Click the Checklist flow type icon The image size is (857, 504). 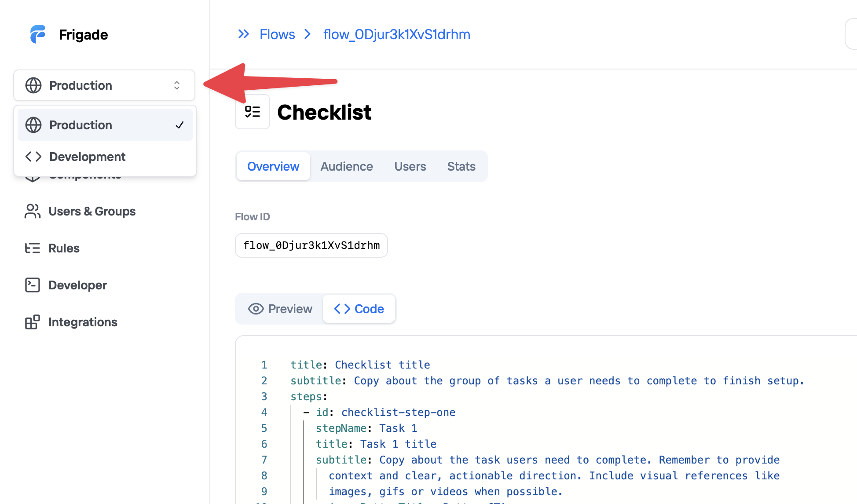pos(253,112)
